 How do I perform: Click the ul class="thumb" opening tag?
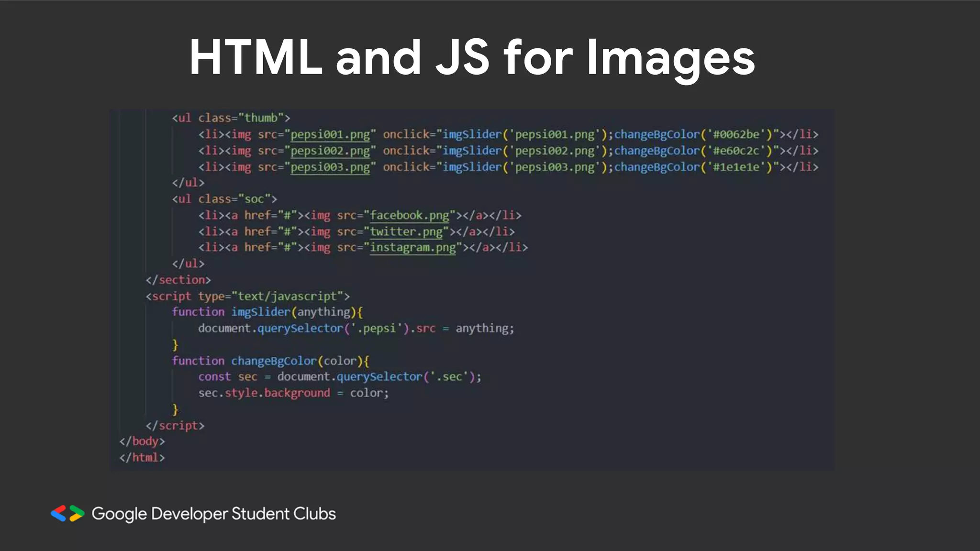231,118
